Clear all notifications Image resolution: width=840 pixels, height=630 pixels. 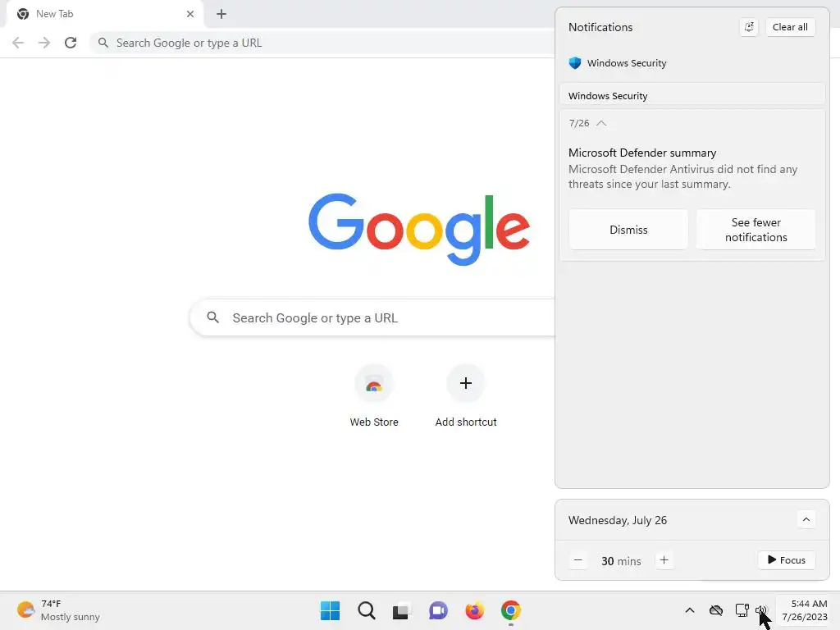pyautogui.click(x=790, y=27)
